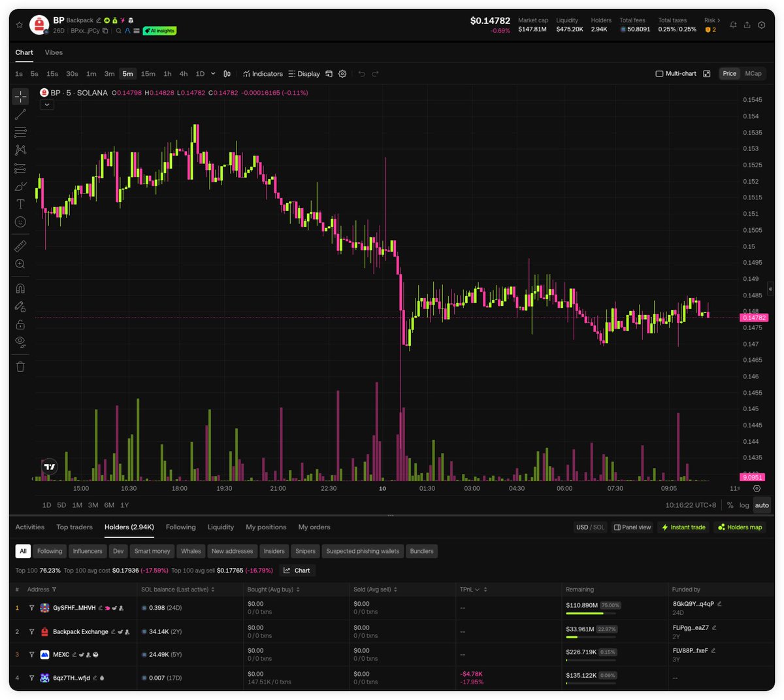Open the TPnL column dropdown

pyautogui.click(x=477, y=590)
